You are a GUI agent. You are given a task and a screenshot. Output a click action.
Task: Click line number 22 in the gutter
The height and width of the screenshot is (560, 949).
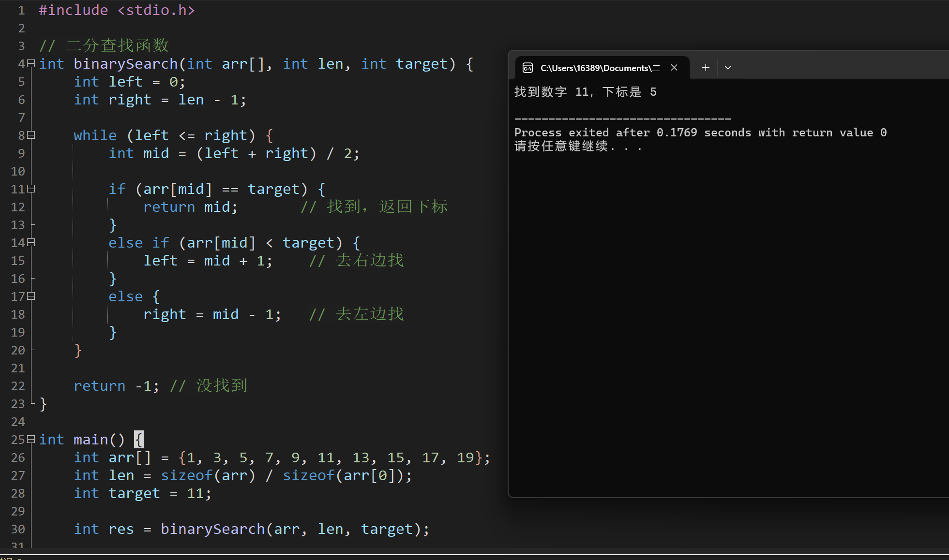pyautogui.click(x=18, y=386)
